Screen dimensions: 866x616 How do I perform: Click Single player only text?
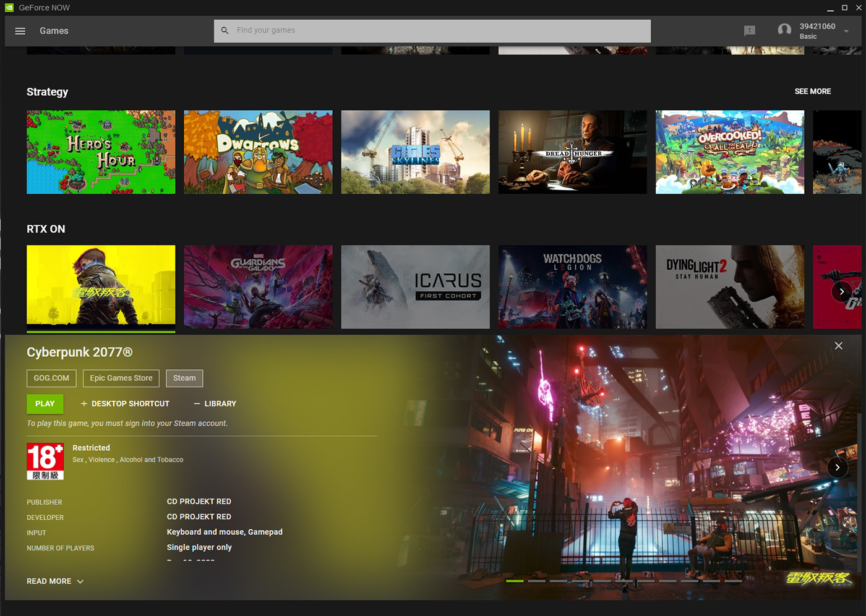(199, 547)
